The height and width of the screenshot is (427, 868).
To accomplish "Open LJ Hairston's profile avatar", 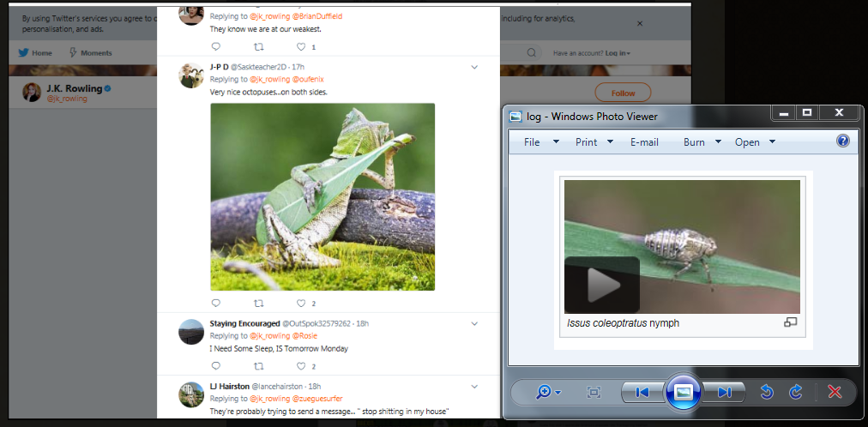I will click(191, 394).
